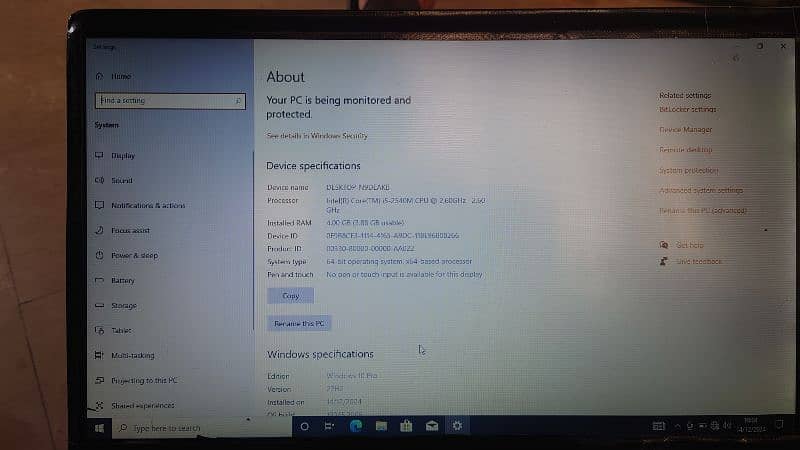This screenshot has width=800, height=450.
Task: Click the Find a setting search box
Action: pos(170,101)
